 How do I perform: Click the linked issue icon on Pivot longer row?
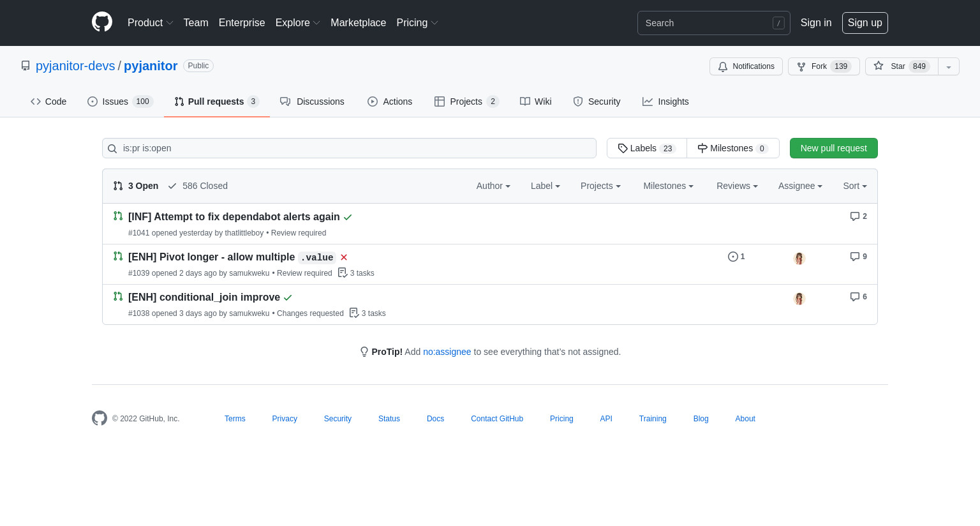click(x=733, y=257)
